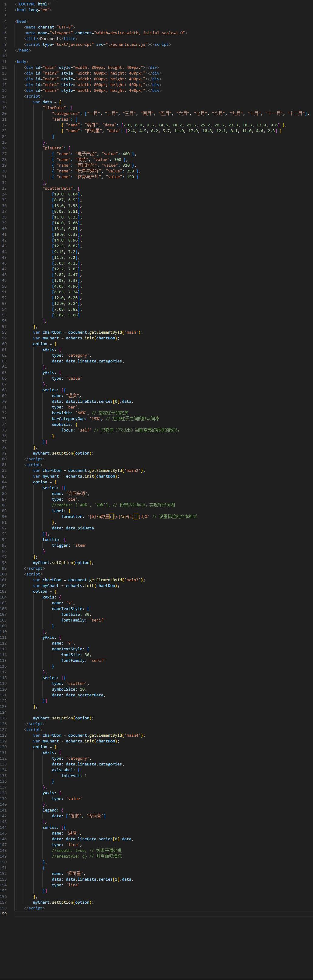
Task: Click the getElementById('main') line
Action: point(88,332)
